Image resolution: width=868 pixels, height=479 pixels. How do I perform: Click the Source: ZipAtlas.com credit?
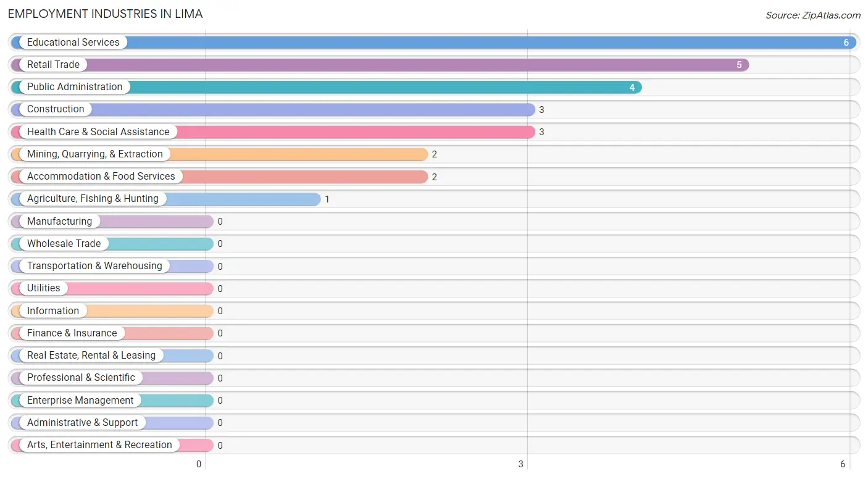813,15
